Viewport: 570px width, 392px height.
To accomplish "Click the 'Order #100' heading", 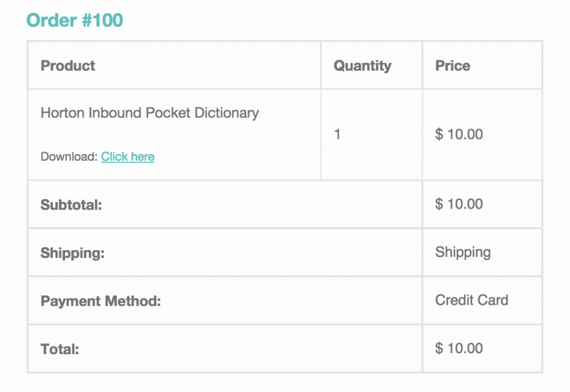I will (75, 21).
